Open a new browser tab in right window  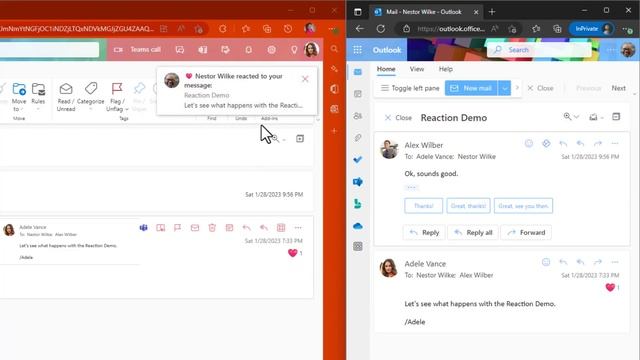click(x=492, y=12)
